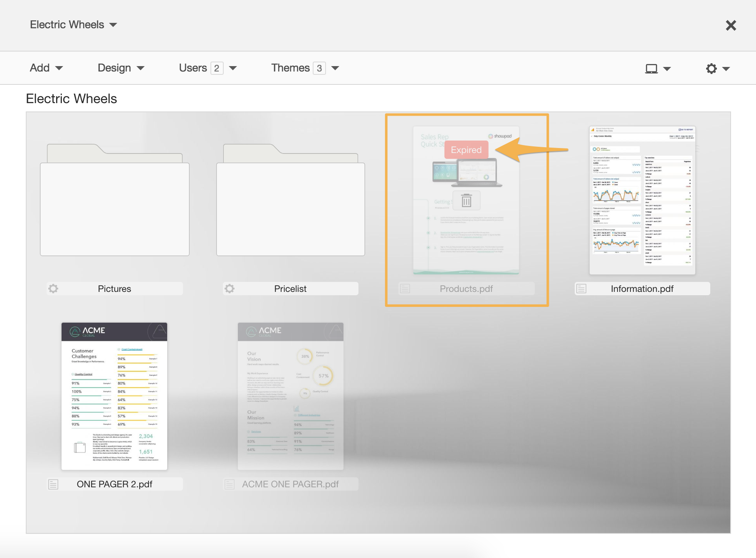The height and width of the screenshot is (558, 756).
Task: Click the ACME ONE PAGER.pdf file name
Action: [x=290, y=484]
